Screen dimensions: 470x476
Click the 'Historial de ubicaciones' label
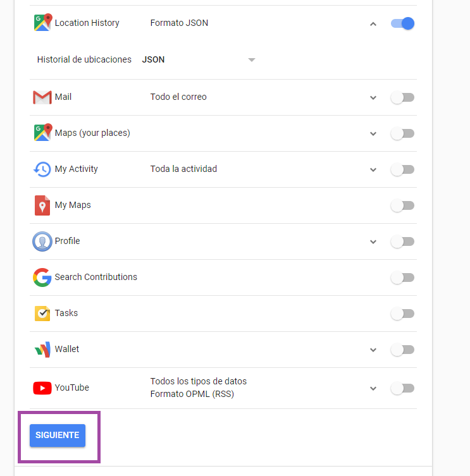(84, 59)
